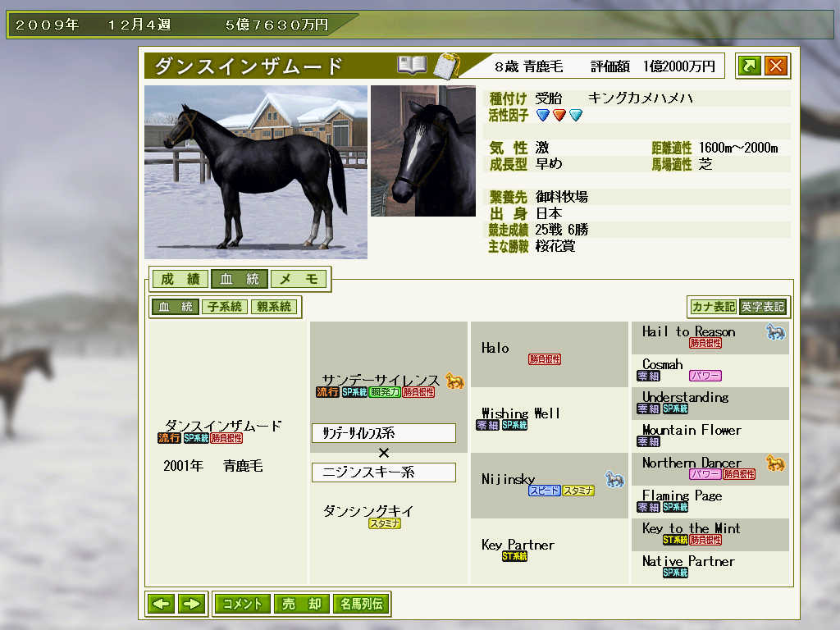Click the 御料牧場 farm name

tap(561, 197)
